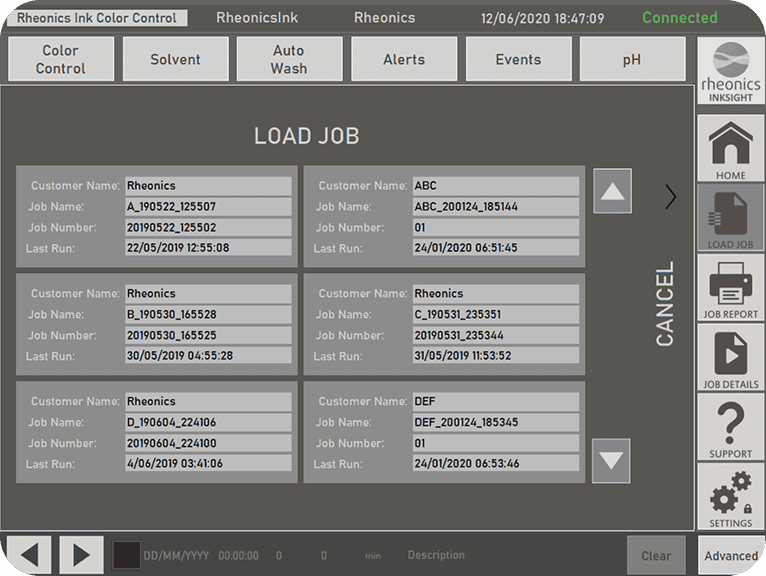Click the Advanced button
This screenshot has width=766, height=576.
click(730, 556)
